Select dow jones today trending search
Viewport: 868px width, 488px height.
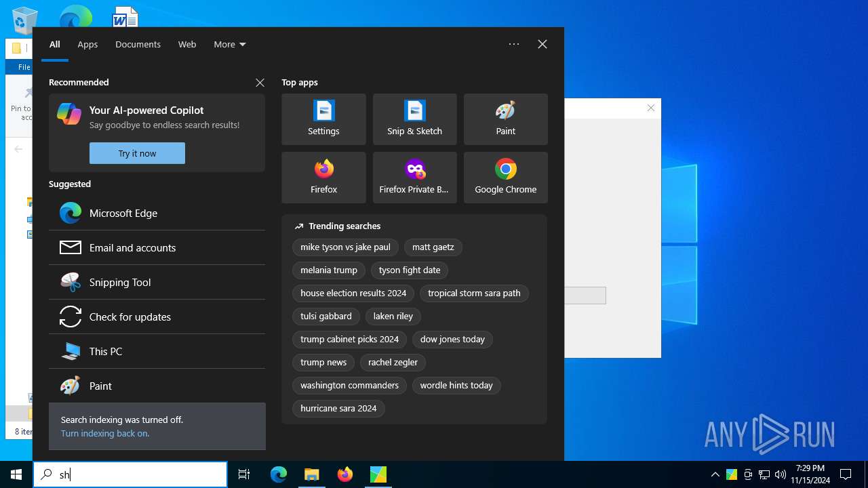tap(452, 340)
